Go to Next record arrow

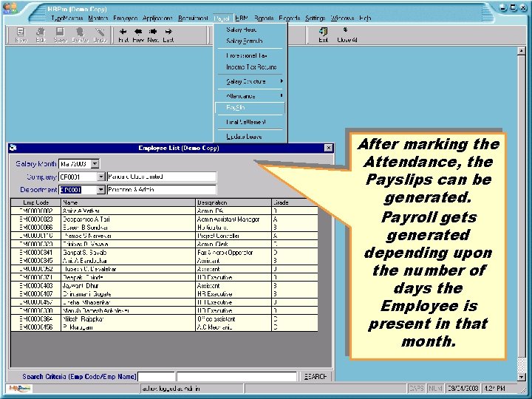point(153,32)
